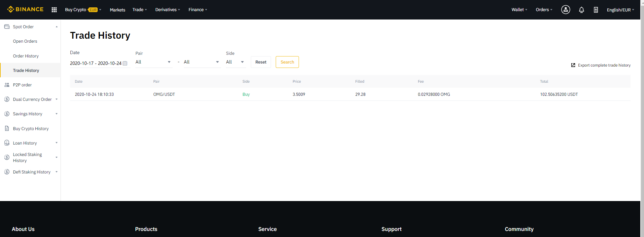Image resolution: width=644 pixels, height=237 pixels.
Task: Click the Spot Order card icon
Action: pyautogui.click(x=7, y=27)
